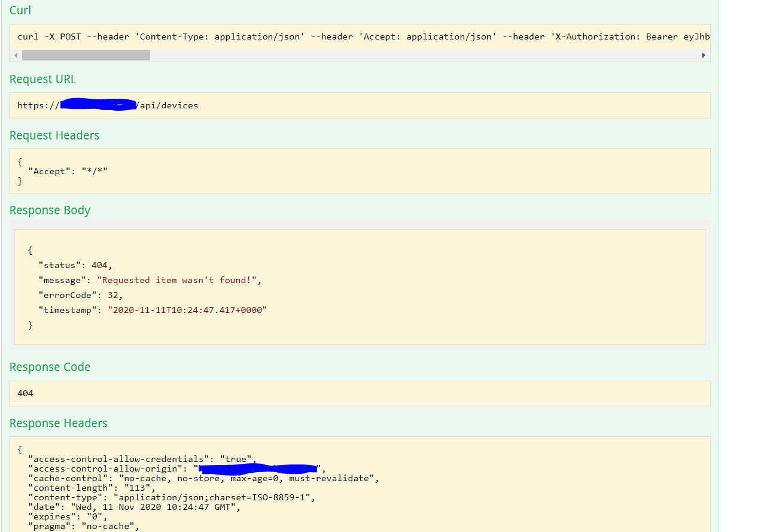This screenshot has width=770, height=532.
Task: Click the right arrow on the curl scrollbar
Action: 704,55
